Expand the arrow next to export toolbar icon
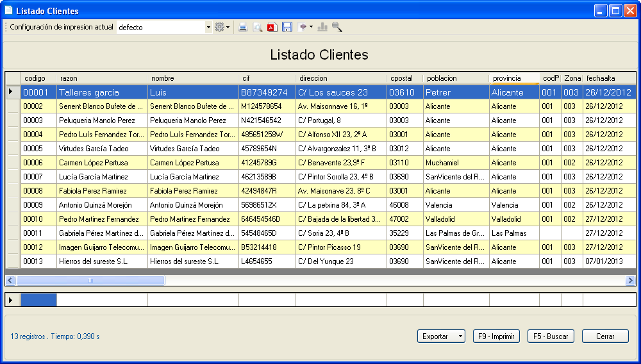Viewport: 641px width, 364px height. tap(312, 27)
